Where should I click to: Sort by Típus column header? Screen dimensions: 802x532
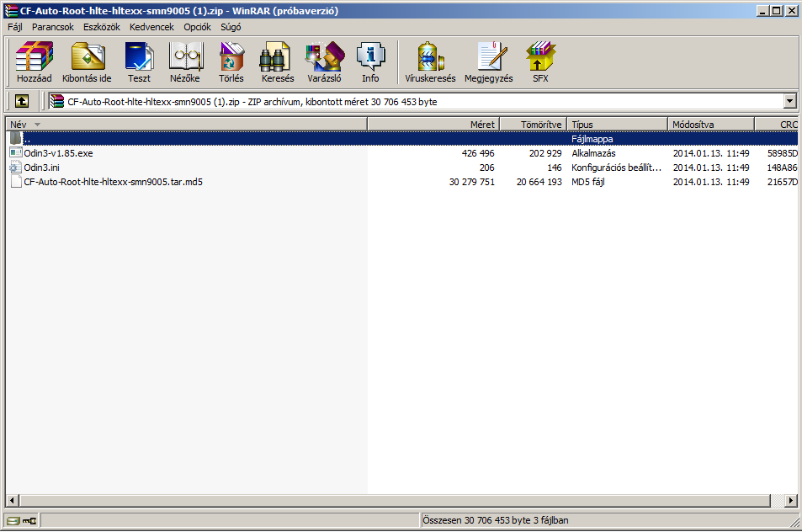pos(618,125)
